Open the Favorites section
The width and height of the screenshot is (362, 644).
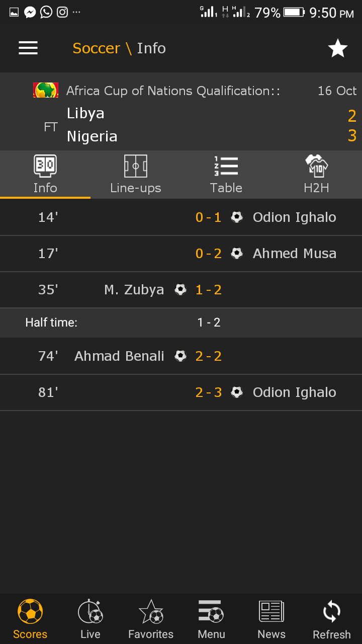[151, 619]
